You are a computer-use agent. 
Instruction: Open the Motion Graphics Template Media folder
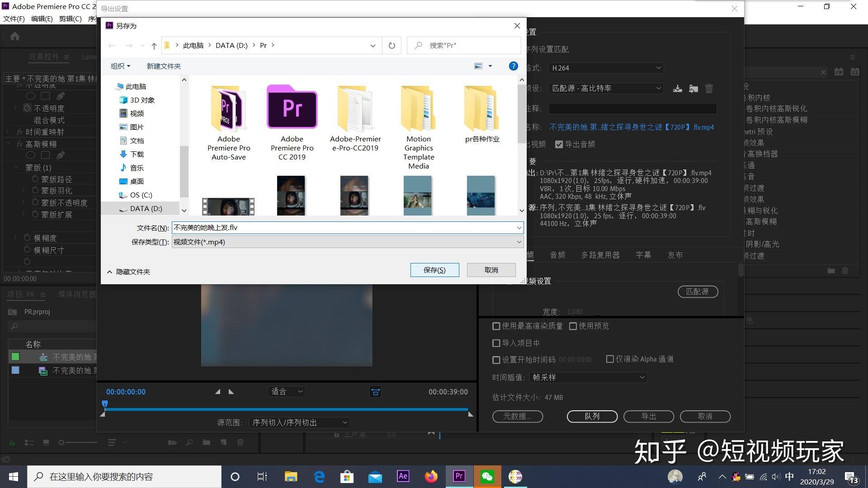[x=419, y=127]
